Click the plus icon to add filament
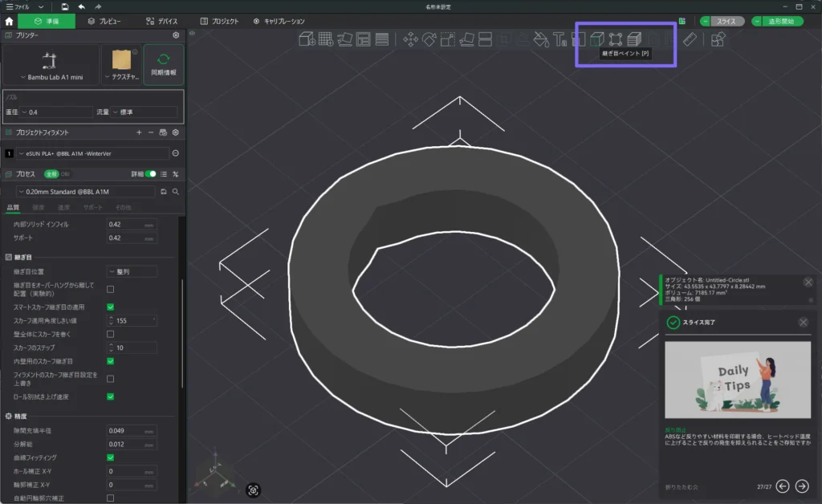 (139, 132)
